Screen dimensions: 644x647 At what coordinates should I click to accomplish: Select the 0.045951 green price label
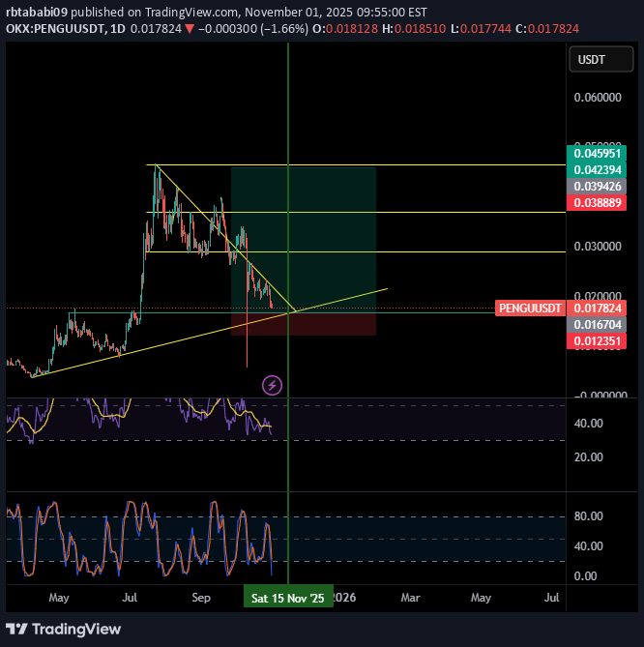click(x=599, y=153)
